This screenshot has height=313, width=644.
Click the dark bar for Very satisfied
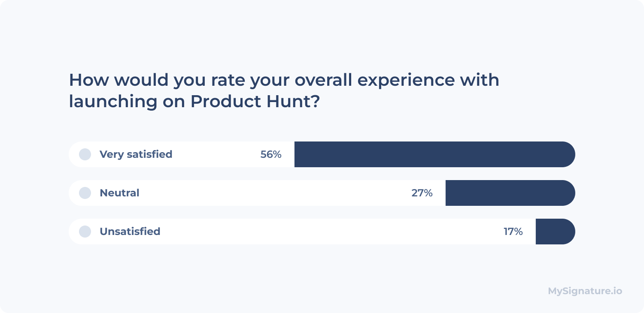tap(434, 154)
